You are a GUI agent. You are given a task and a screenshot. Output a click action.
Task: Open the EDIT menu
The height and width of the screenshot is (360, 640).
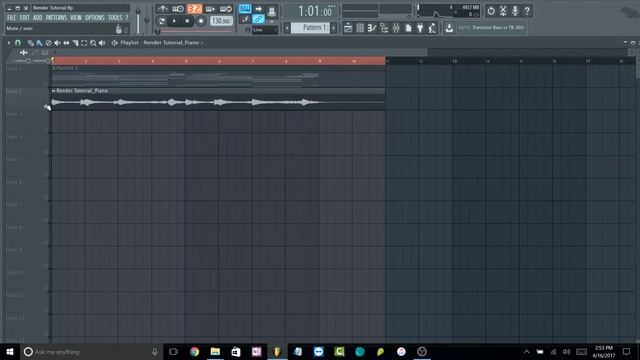click(24, 18)
